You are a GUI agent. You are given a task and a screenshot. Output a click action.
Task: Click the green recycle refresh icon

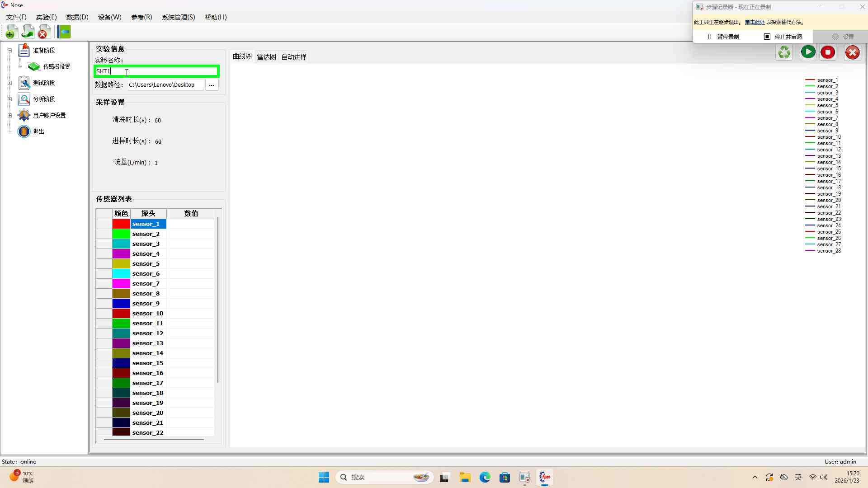tap(784, 52)
